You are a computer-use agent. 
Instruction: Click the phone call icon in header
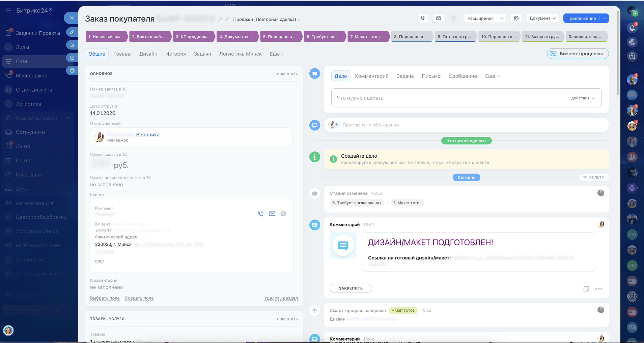point(423,18)
